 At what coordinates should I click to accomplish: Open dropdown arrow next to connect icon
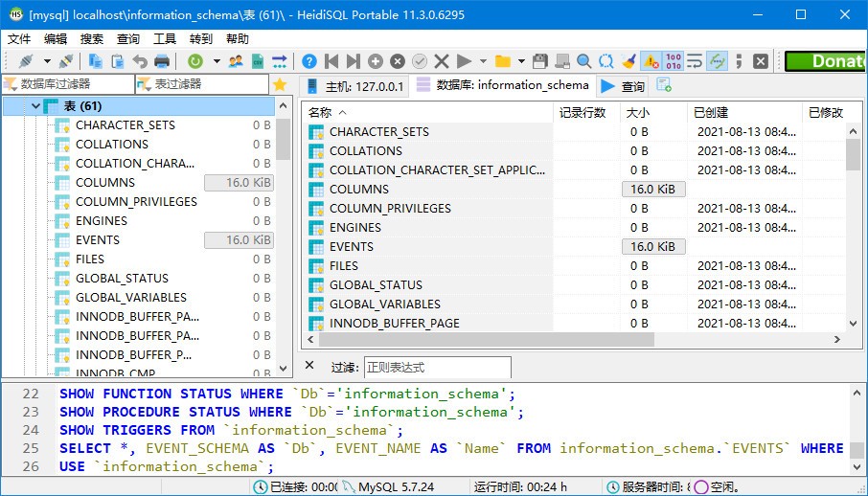coord(47,61)
